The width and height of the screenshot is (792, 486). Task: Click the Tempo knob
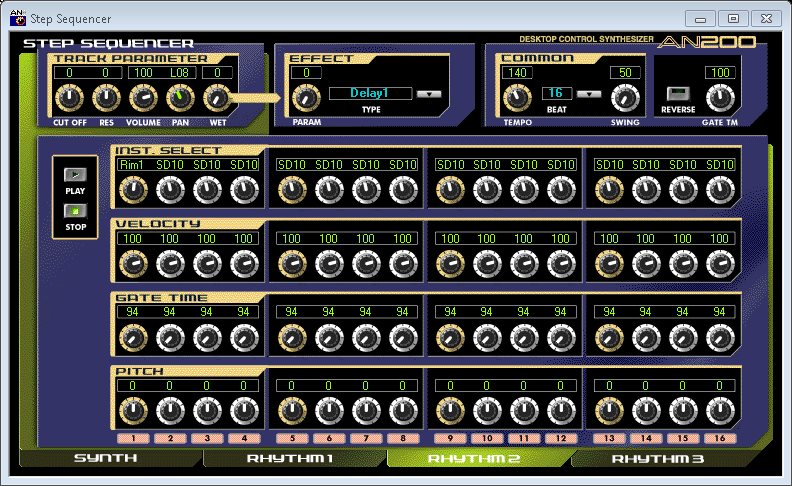pos(518,97)
